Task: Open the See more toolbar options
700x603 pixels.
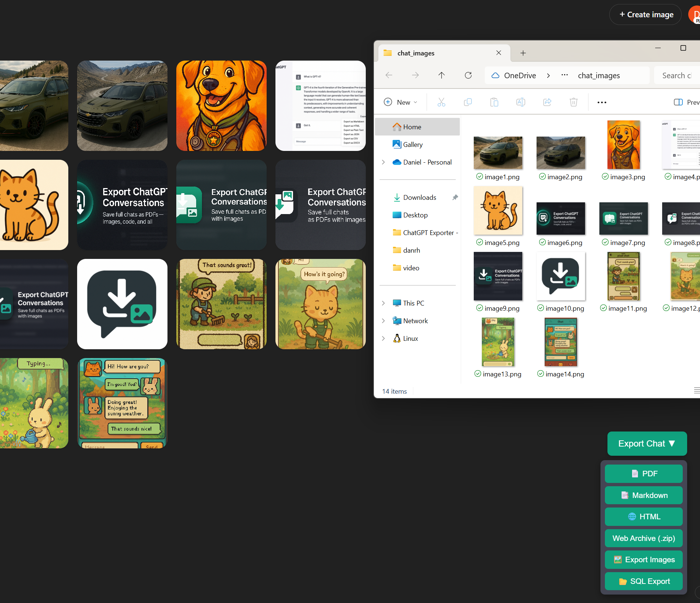Action: pyautogui.click(x=602, y=102)
